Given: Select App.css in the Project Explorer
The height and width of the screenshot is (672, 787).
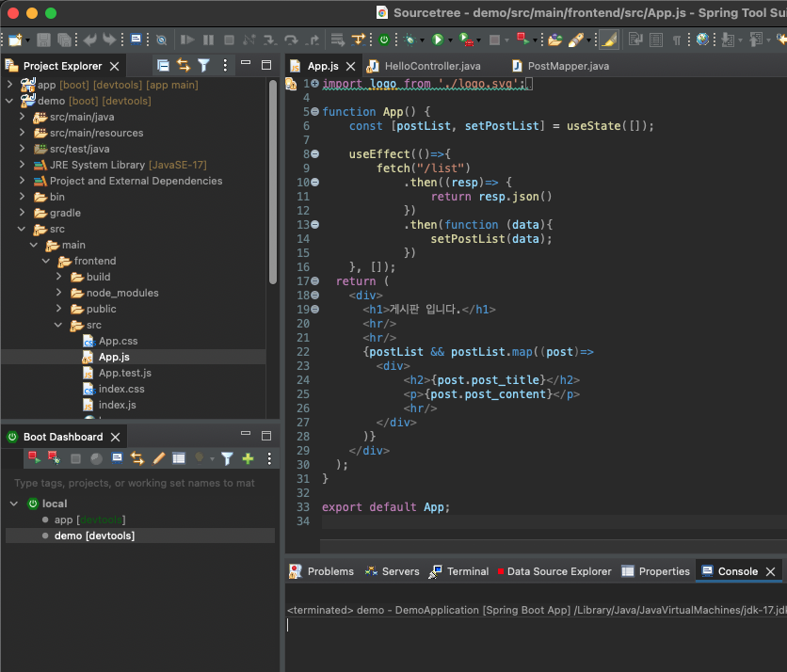Looking at the screenshot, I should (x=118, y=341).
